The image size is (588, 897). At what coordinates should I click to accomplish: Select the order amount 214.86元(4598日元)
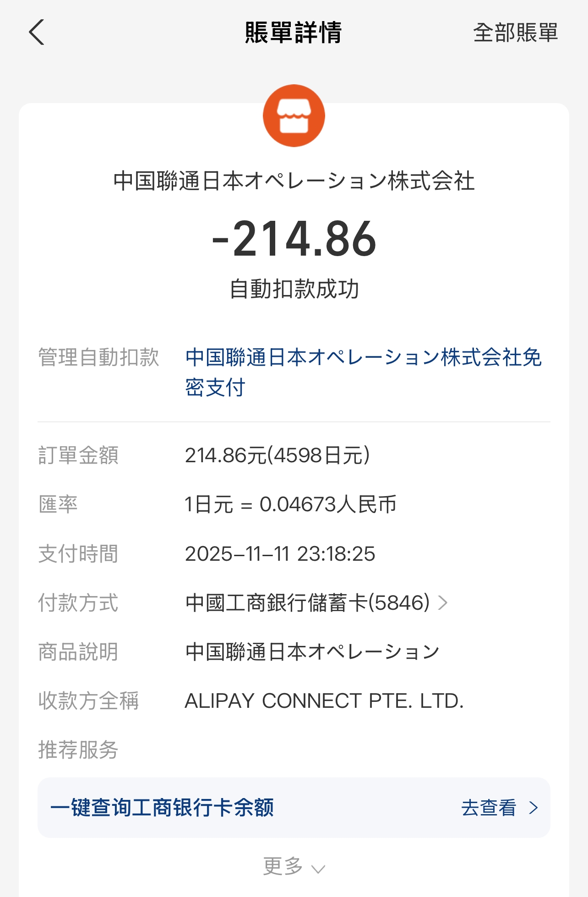(277, 455)
